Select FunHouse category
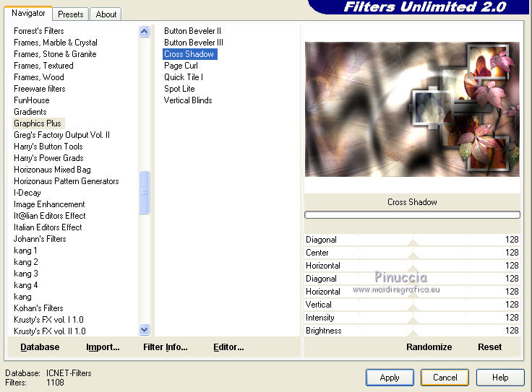Viewport: 532px width, 392px height. click(32, 100)
